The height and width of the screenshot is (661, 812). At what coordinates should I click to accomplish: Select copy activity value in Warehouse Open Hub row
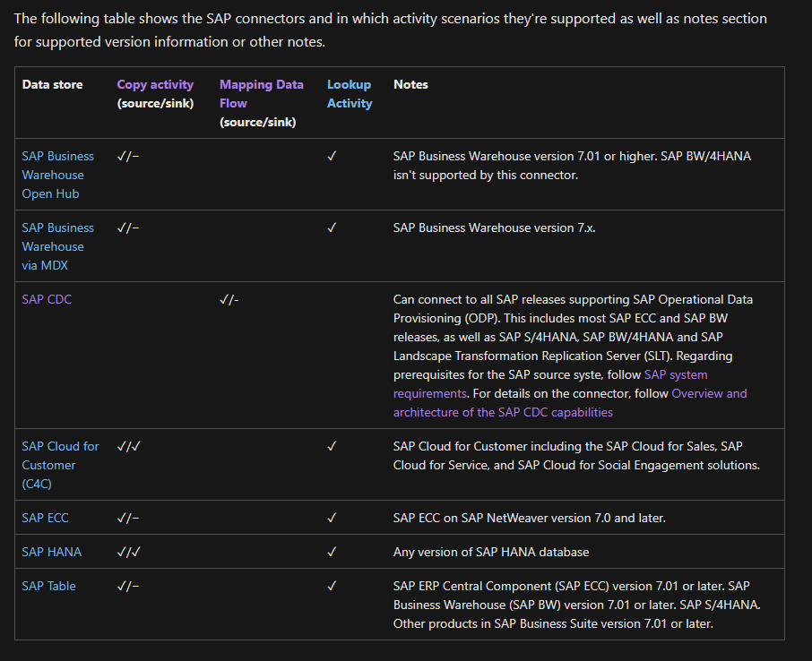coord(128,156)
